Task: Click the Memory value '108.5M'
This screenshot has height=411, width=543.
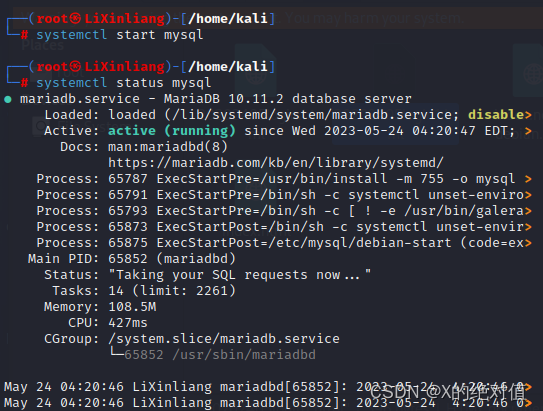Action: (132, 307)
